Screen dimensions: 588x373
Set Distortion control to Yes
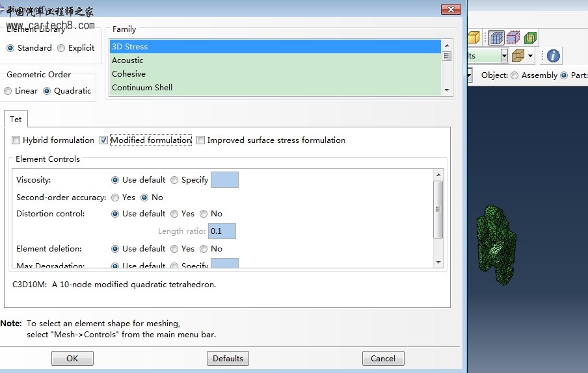click(x=174, y=214)
